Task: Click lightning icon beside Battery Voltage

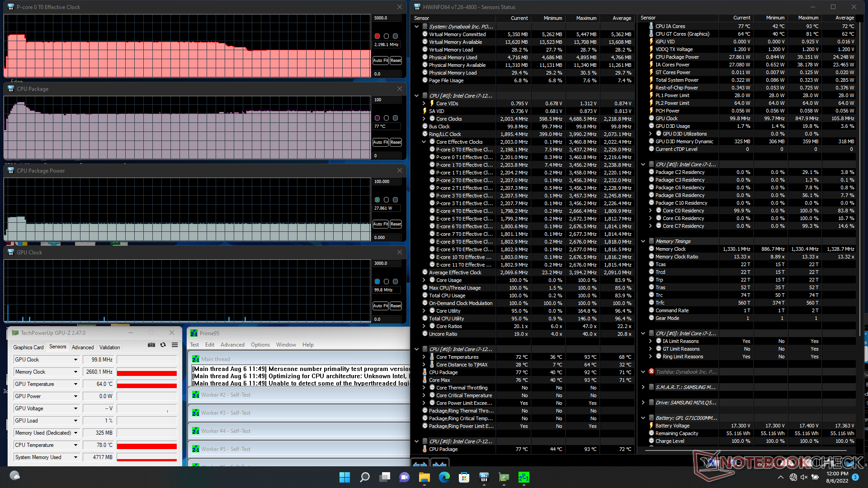Action: 651,426
